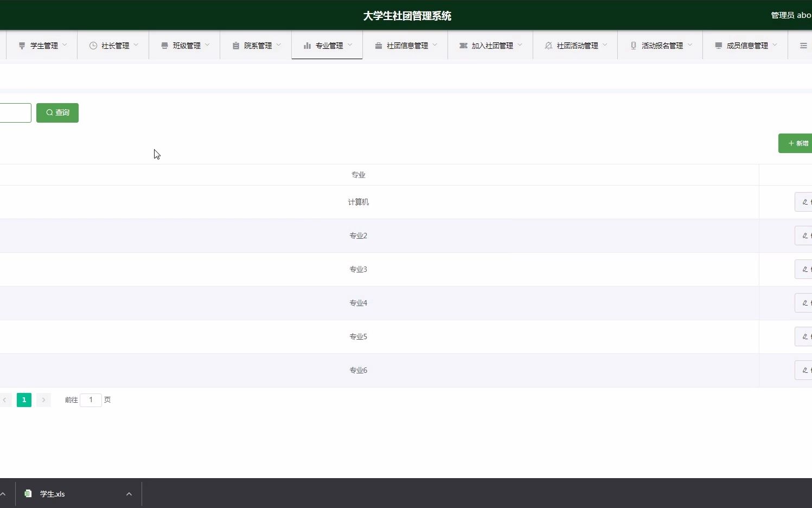
Task: Click the clock icon beside 社长管理
Action: pyautogui.click(x=93, y=46)
